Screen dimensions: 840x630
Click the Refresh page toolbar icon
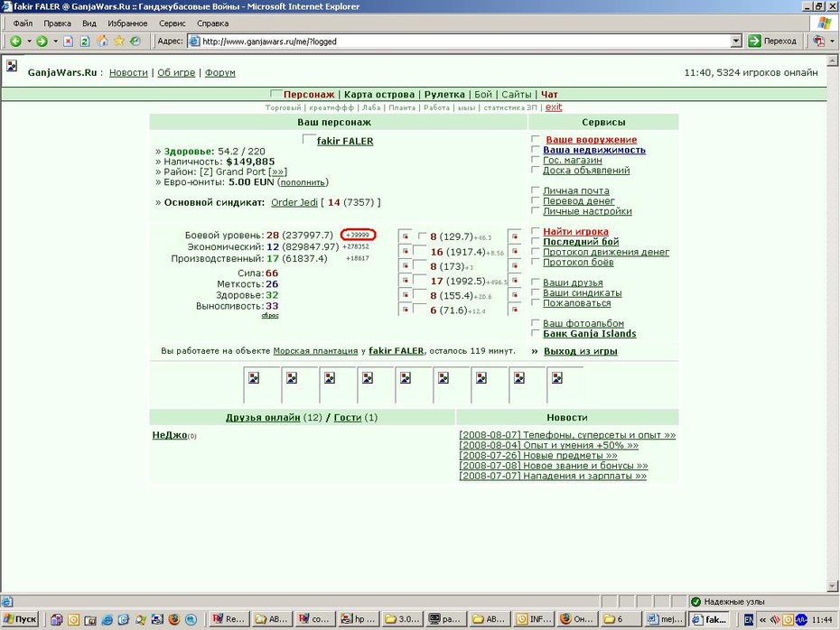point(85,42)
